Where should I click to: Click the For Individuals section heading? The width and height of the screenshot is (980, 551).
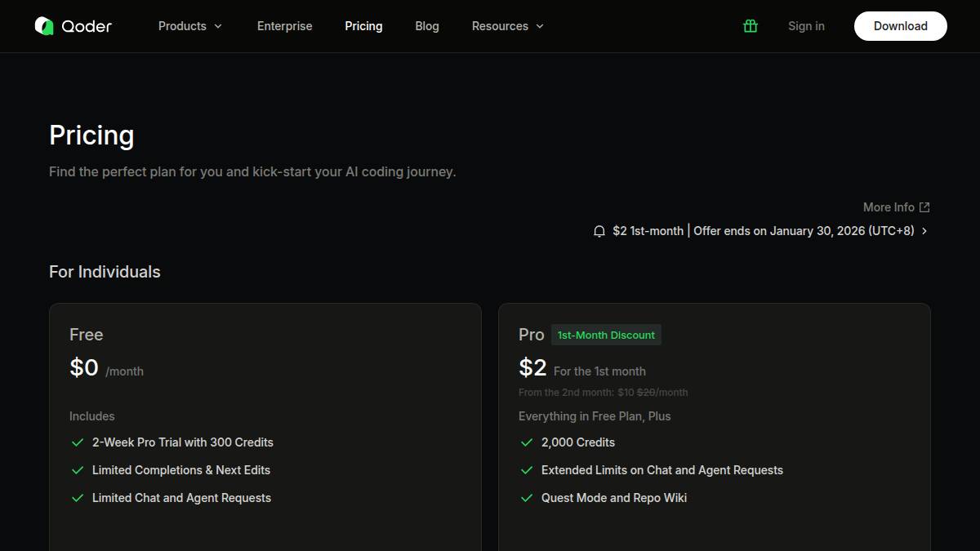tap(105, 272)
